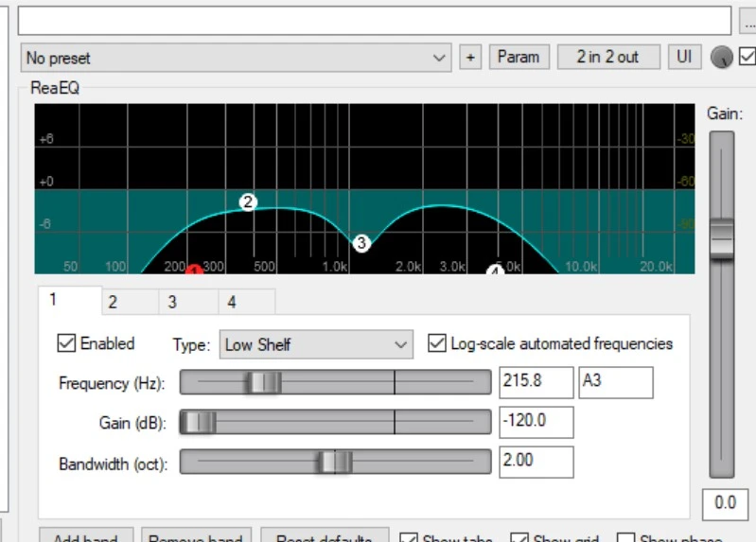Click the ellipsis button at top right
This screenshot has width=756, height=542.
point(745,20)
